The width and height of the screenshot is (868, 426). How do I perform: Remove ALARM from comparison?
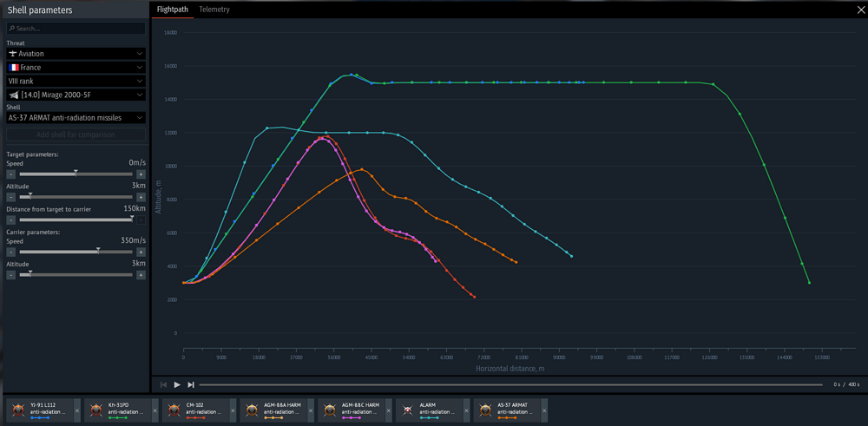466,410
